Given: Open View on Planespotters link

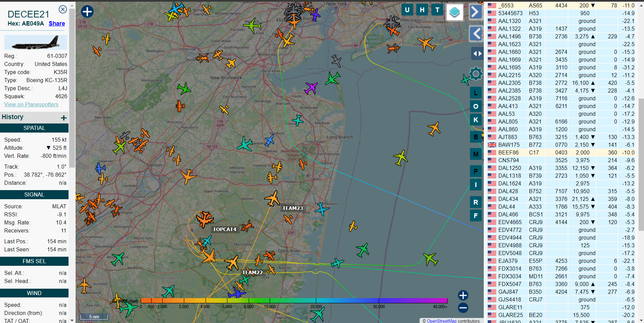Looking at the screenshot, I should coord(31,104).
